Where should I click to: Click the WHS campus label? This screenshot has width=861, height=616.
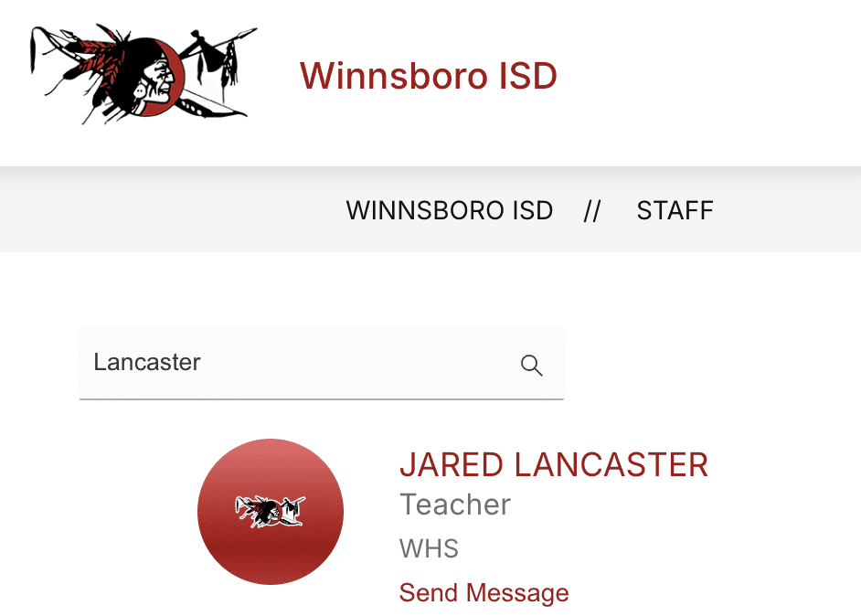pyautogui.click(x=429, y=548)
